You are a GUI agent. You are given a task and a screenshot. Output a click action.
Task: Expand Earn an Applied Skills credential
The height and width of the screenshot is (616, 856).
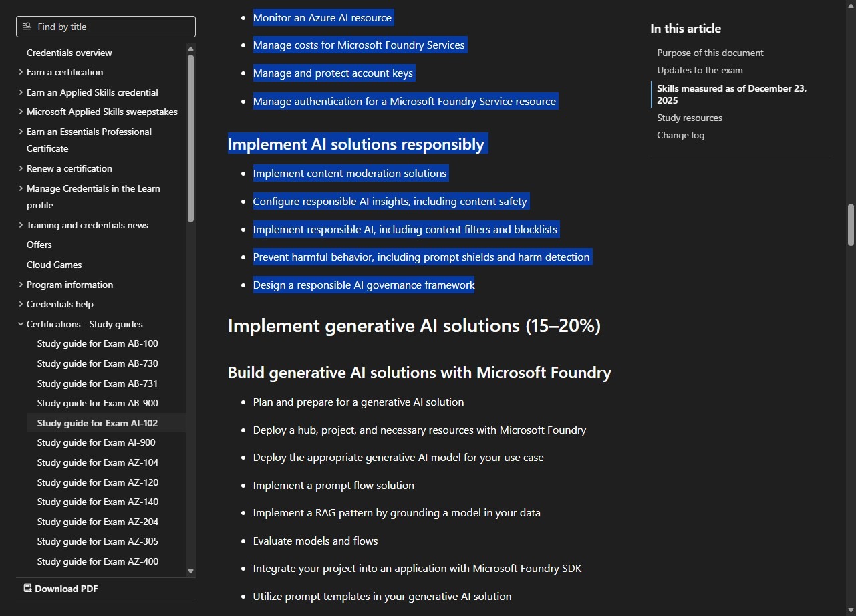tap(21, 92)
